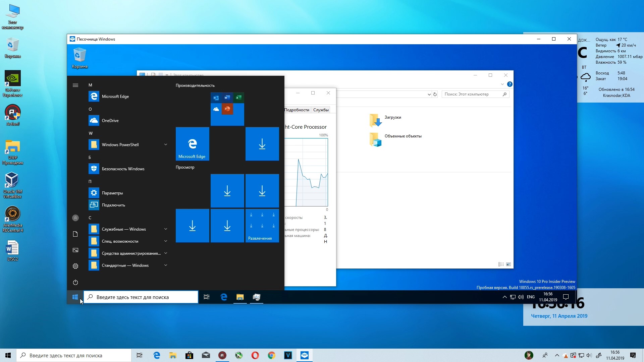The image size is (644, 362).
Task: Expand Стандартные — Windows folder
Action: pyautogui.click(x=166, y=265)
